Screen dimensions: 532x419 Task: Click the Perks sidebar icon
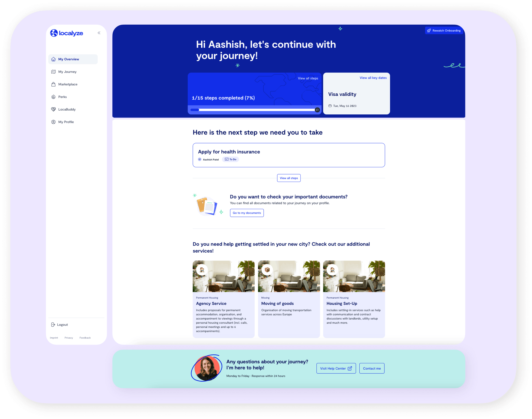[54, 97]
